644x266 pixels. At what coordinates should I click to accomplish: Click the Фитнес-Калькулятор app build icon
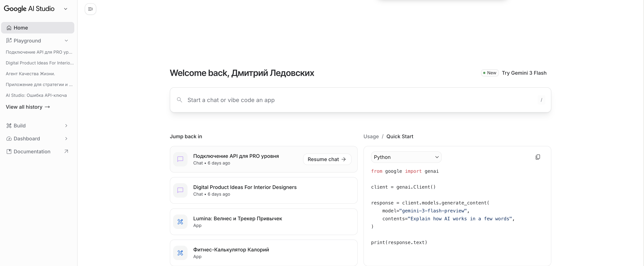180,253
